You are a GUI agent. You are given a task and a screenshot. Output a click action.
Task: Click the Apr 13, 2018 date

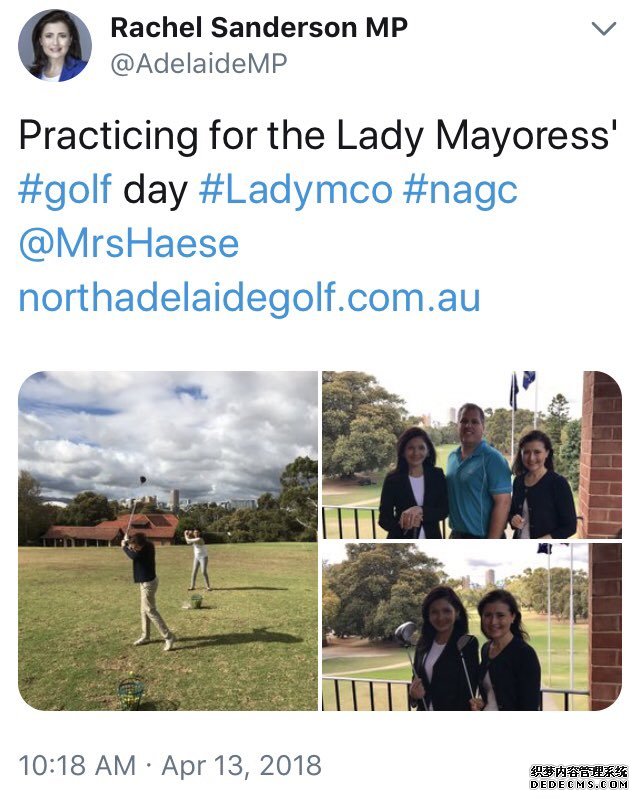pos(242,766)
